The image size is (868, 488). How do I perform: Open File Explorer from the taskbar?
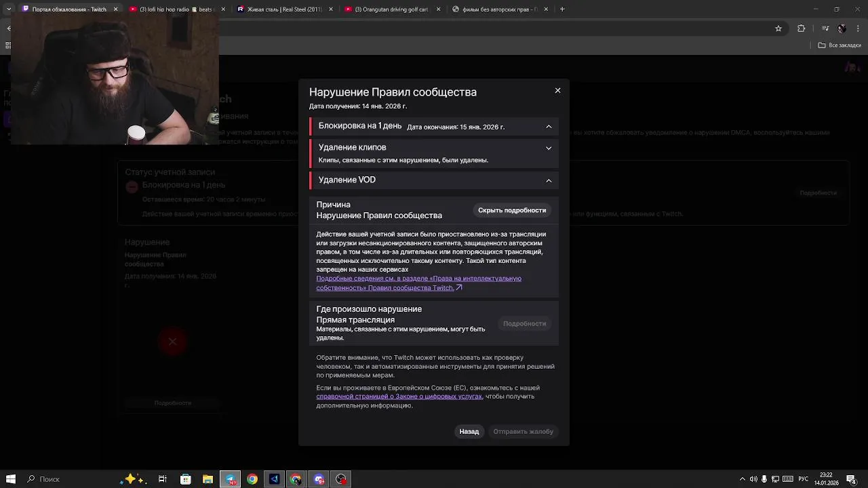coord(208,479)
